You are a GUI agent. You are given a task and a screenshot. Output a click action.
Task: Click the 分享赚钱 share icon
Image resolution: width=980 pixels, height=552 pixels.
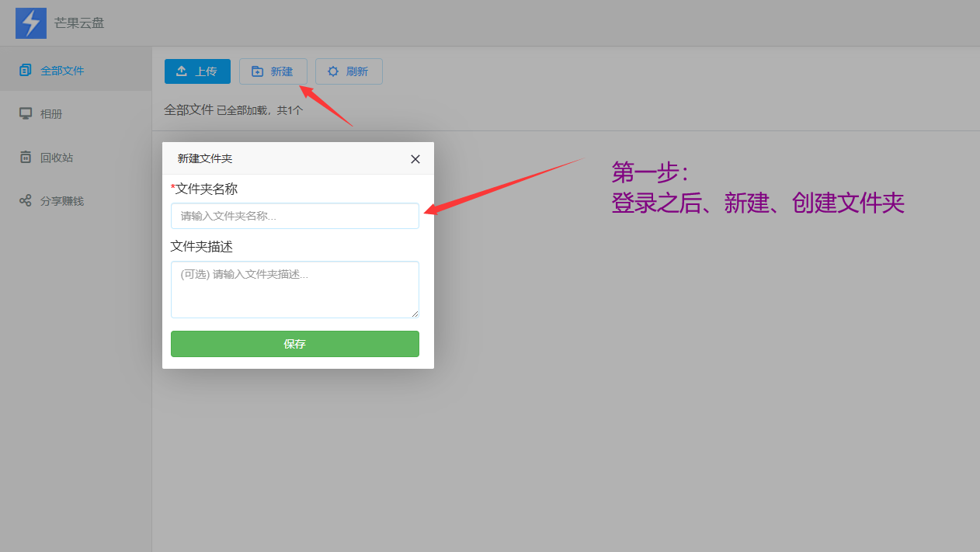[26, 201]
